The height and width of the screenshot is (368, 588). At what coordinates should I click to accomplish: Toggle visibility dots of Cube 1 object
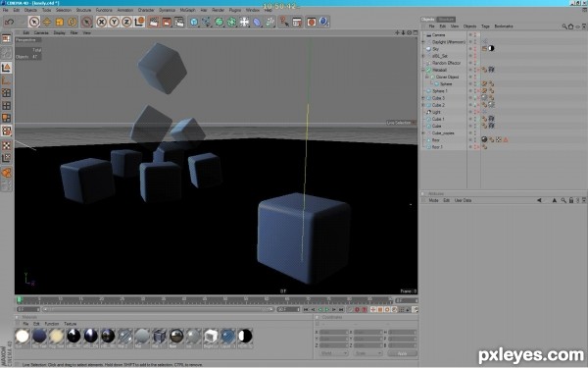(x=475, y=119)
